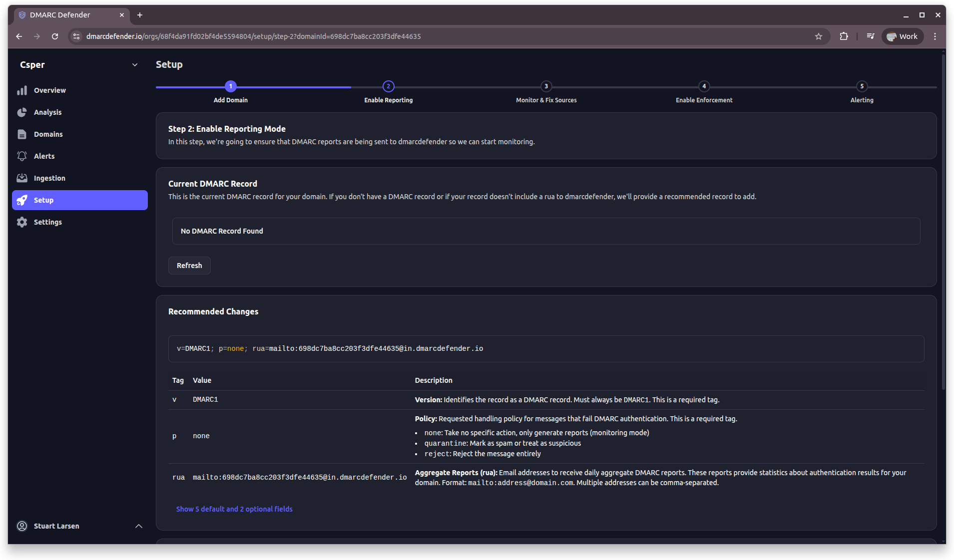This screenshot has width=954, height=560.
Task: Open a new browser tab
Action: tap(140, 15)
